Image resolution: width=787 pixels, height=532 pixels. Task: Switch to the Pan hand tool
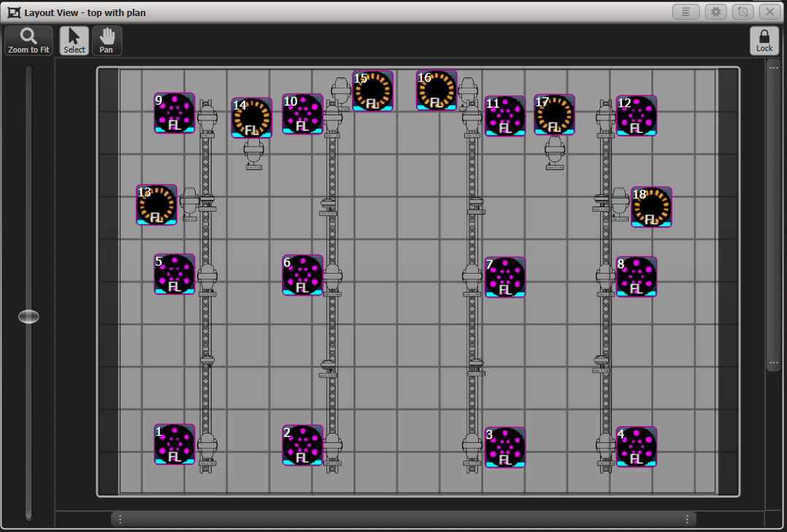coord(107,41)
